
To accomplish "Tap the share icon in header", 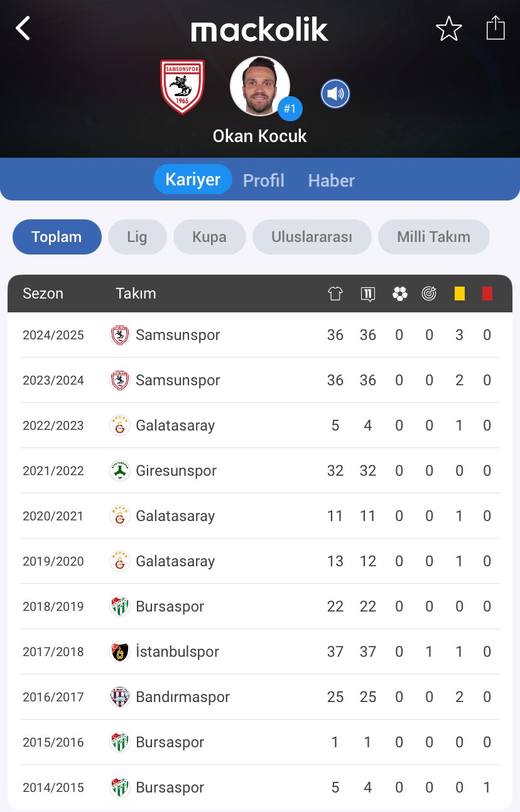I will (x=496, y=28).
